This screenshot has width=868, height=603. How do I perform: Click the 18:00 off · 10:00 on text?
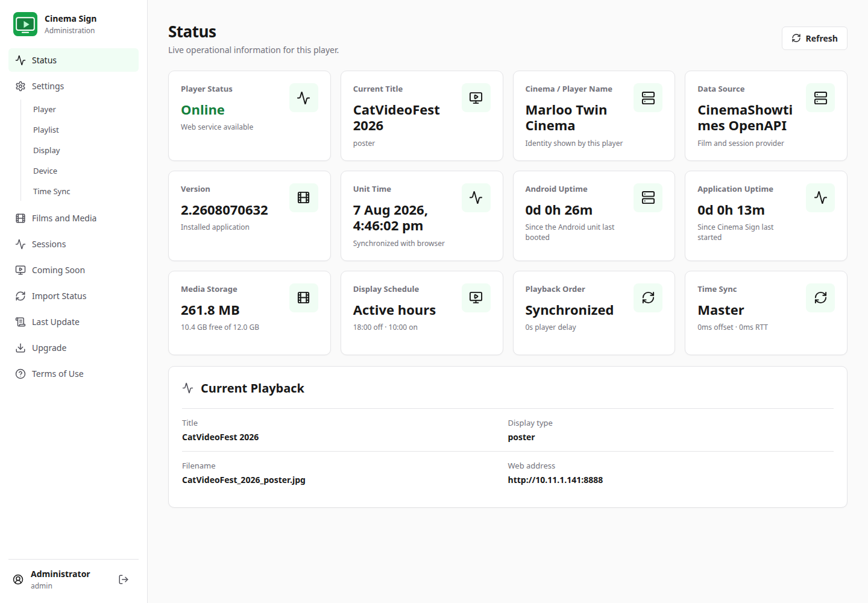(x=385, y=327)
